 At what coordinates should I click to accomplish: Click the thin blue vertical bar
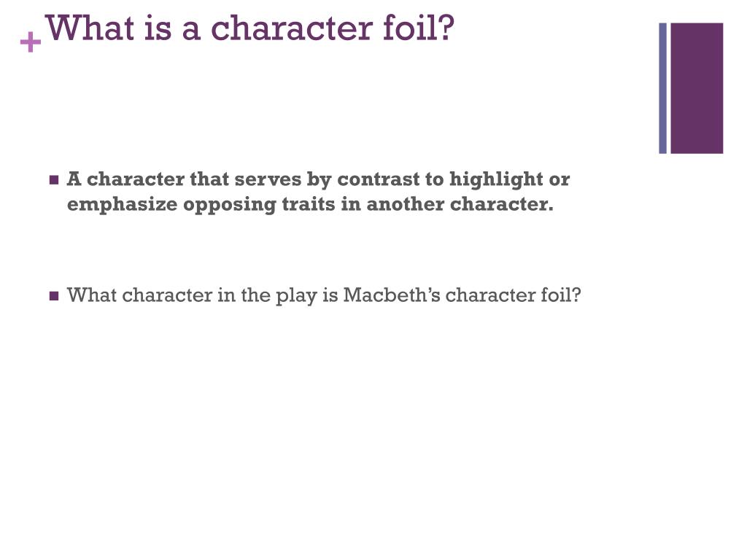[x=662, y=88]
